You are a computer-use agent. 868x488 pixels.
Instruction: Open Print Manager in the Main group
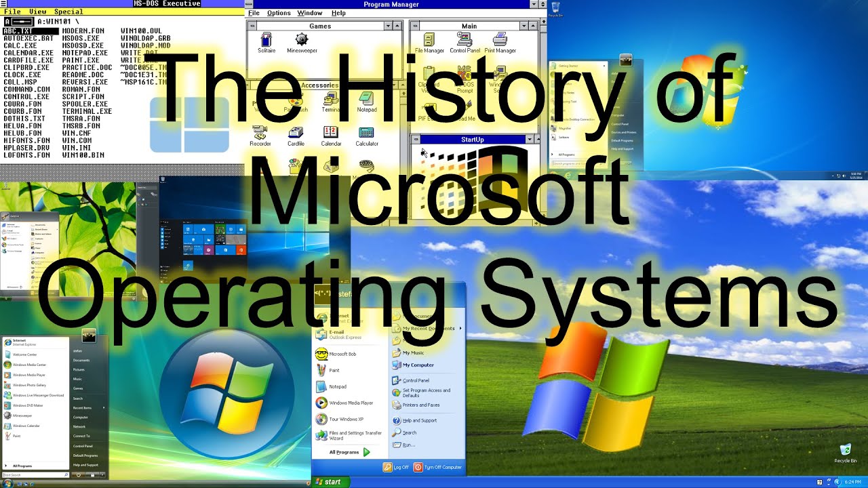coord(500,43)
